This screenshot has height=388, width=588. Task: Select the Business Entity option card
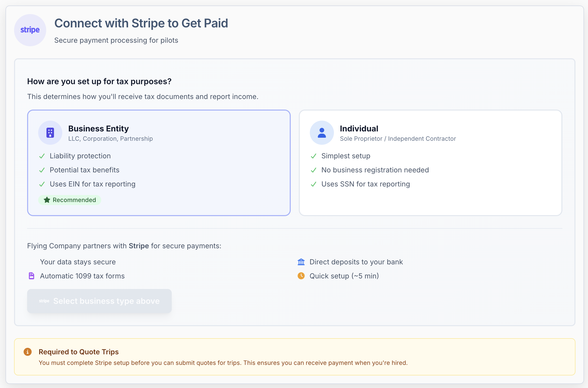point(159,163)
